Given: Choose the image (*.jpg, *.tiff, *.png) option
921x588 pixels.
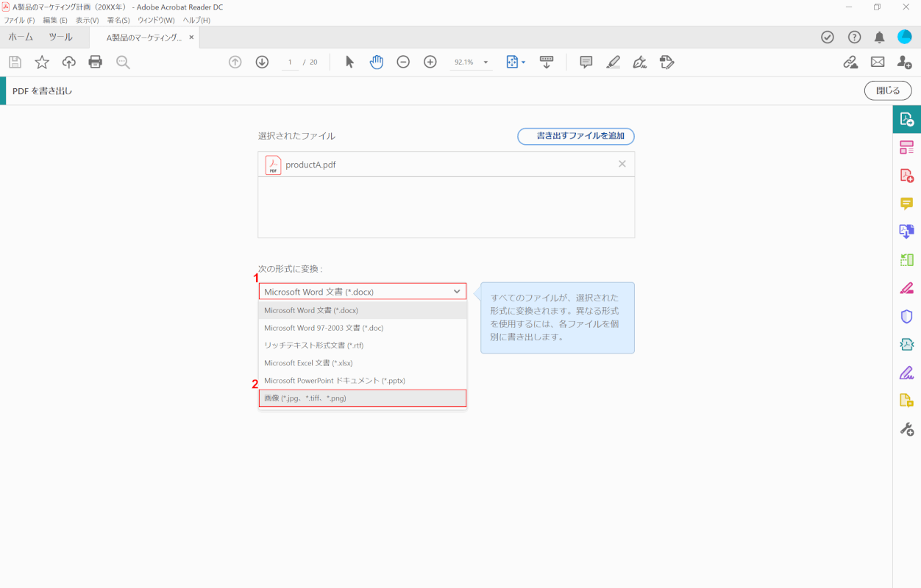Looking at the screenshot, I should (363, 398).
